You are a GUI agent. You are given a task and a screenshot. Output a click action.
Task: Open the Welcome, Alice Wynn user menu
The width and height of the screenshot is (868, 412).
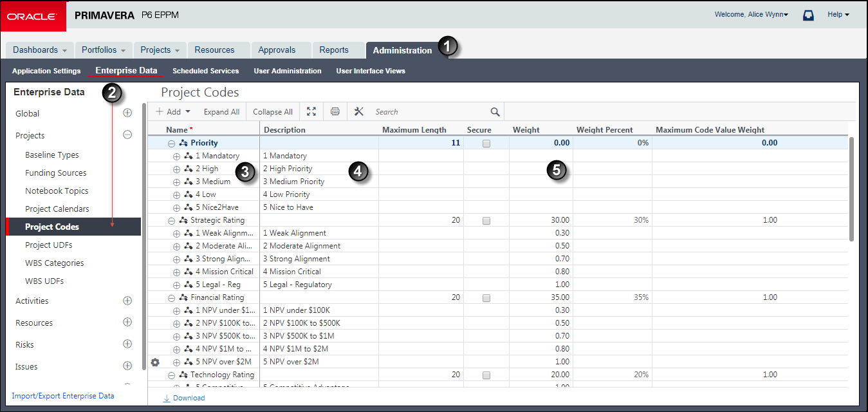[x=751, y=14]
